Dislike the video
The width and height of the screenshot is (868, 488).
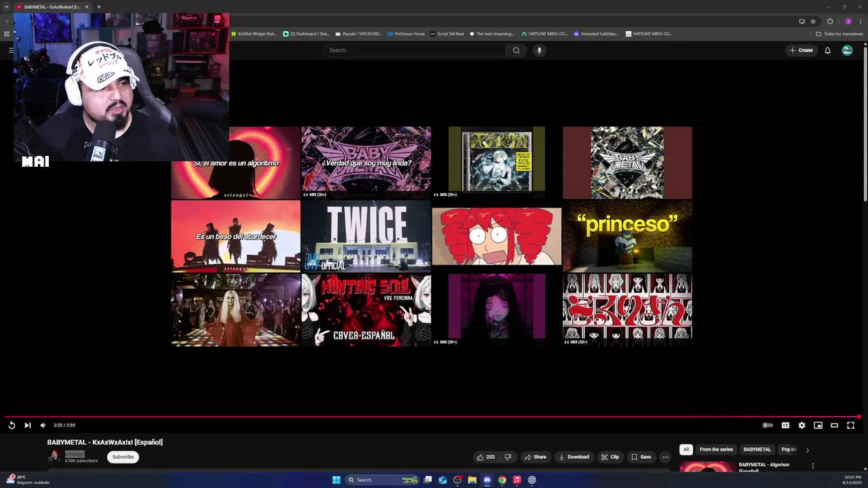[508, 457]
